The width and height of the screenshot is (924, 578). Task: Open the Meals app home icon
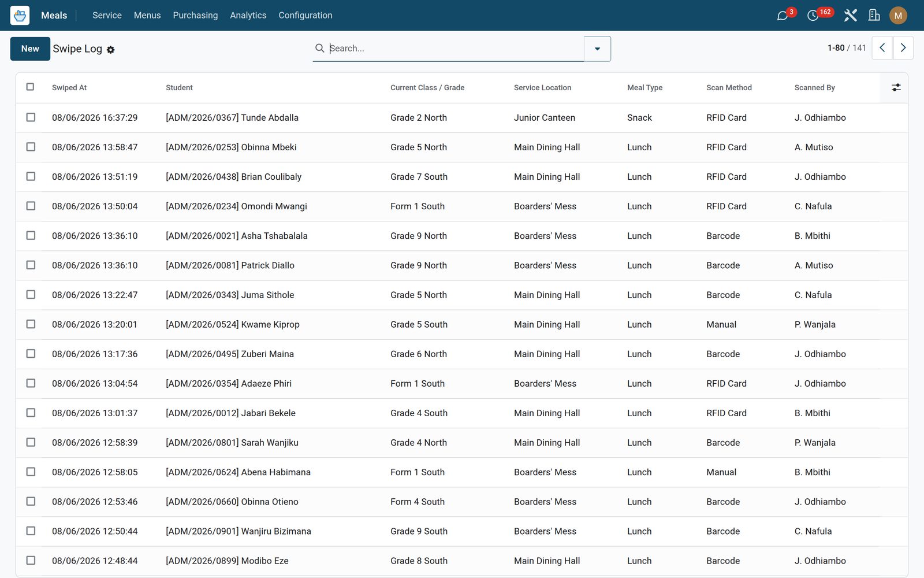click(20, 15)
